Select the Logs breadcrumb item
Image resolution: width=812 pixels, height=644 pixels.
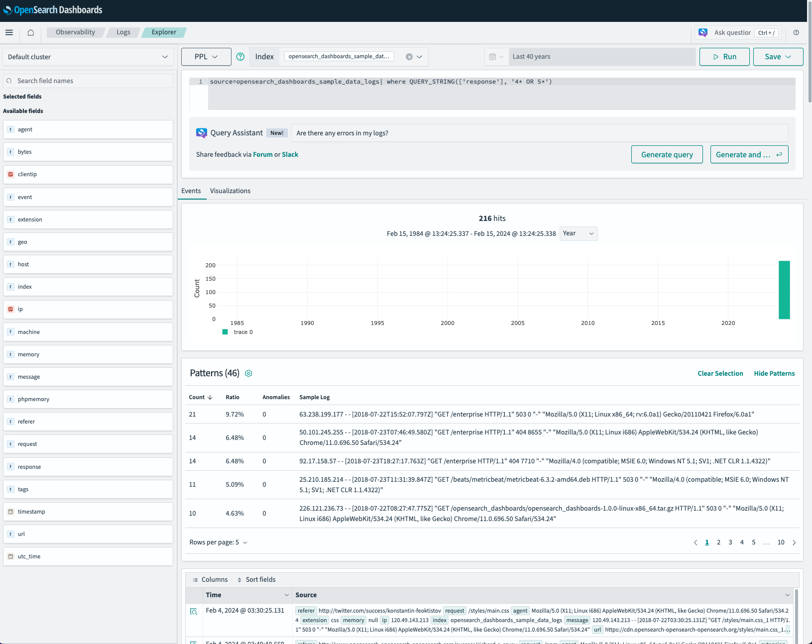(123, 32)
